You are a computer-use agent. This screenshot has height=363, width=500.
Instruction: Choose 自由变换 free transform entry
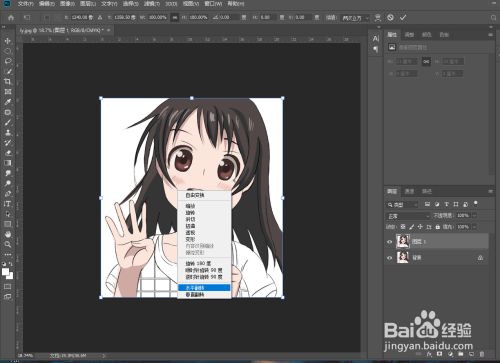point(204,195)
